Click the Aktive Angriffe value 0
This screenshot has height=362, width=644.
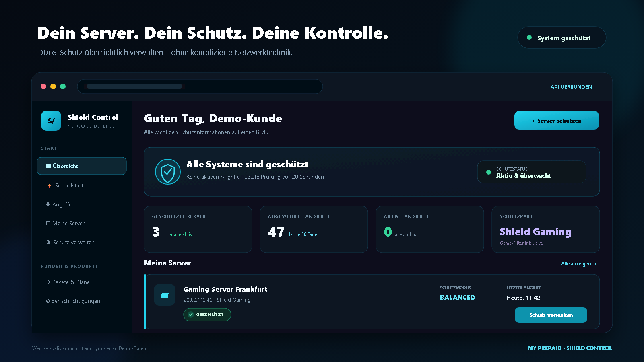[388, 232]
